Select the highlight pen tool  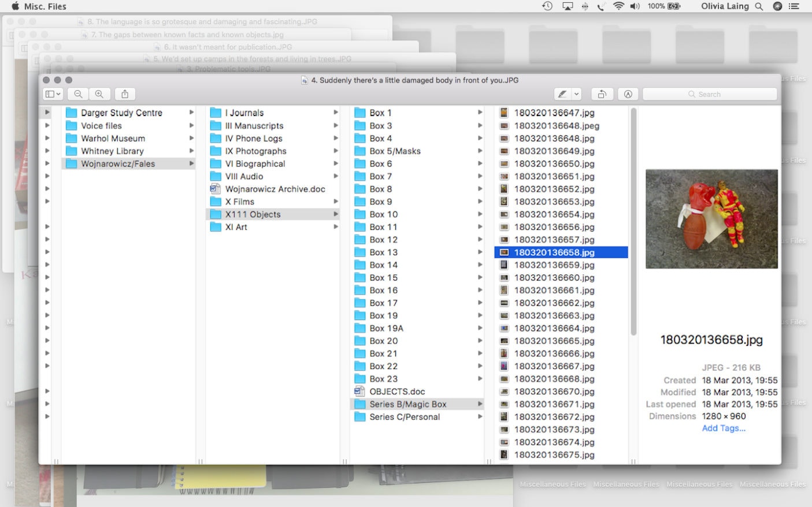[x=562, y=94]
